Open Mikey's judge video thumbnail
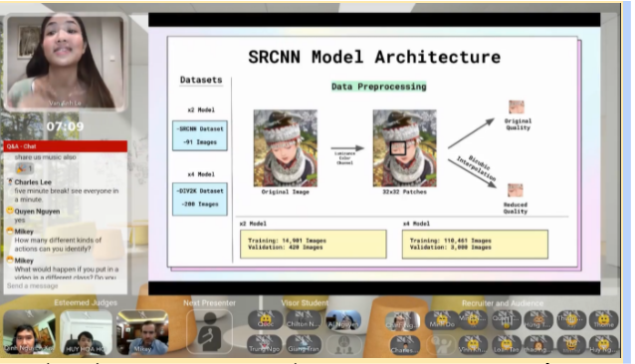The image size is (635, 364). coord(142,332)
